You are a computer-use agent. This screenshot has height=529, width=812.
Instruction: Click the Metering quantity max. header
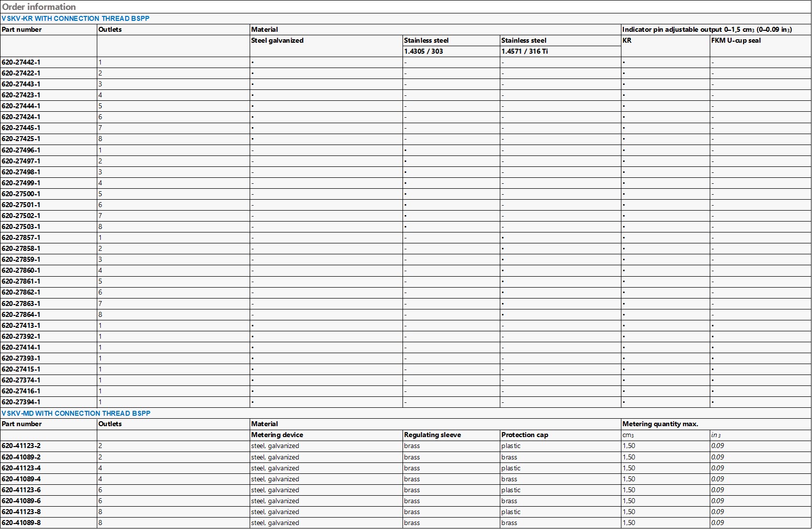(660, 424)
